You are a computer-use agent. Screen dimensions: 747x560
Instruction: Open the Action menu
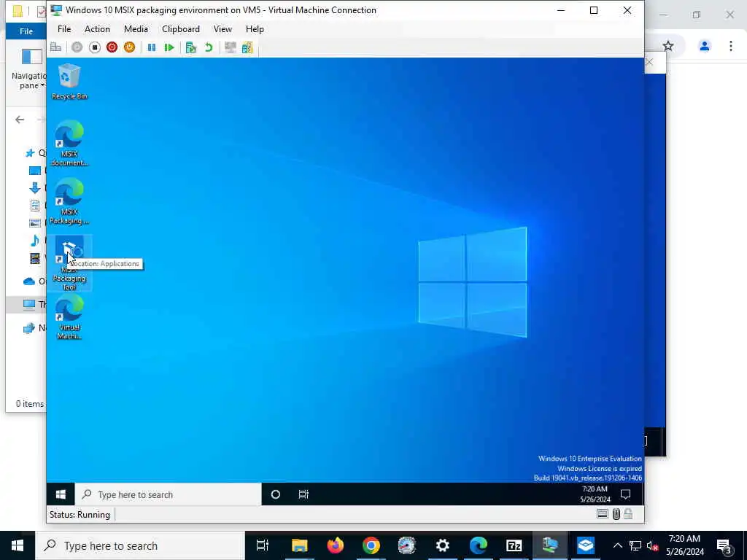pyautogui.click(x=97, y=29)
